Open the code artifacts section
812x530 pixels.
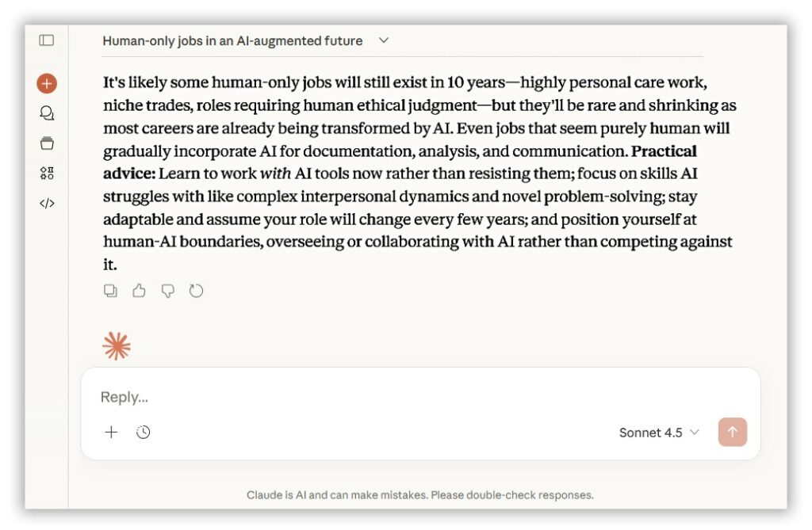point(47,203)
